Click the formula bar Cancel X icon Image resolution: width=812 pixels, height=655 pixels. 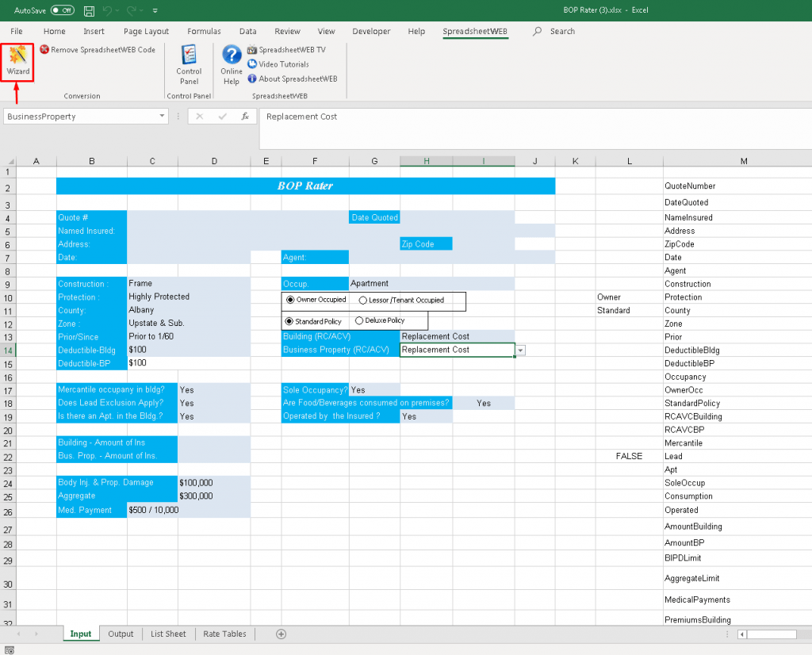199,117
